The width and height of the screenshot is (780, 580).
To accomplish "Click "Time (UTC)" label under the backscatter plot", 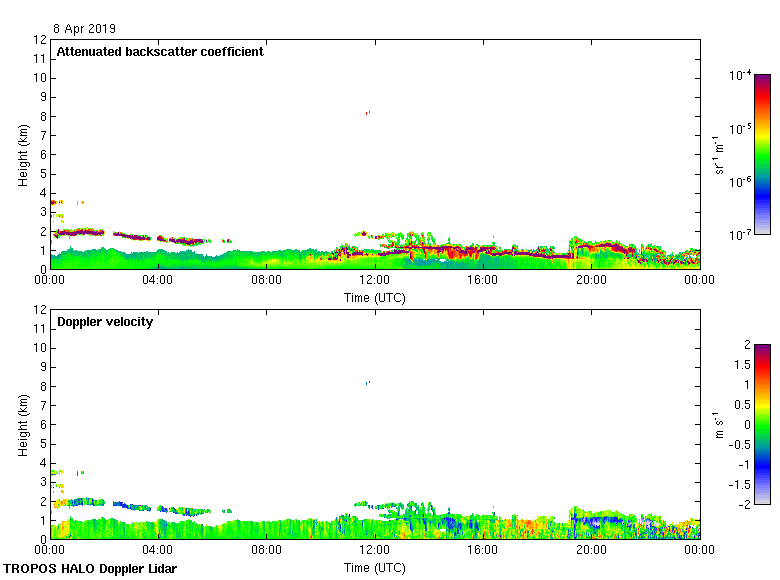I will click(375, 298).
